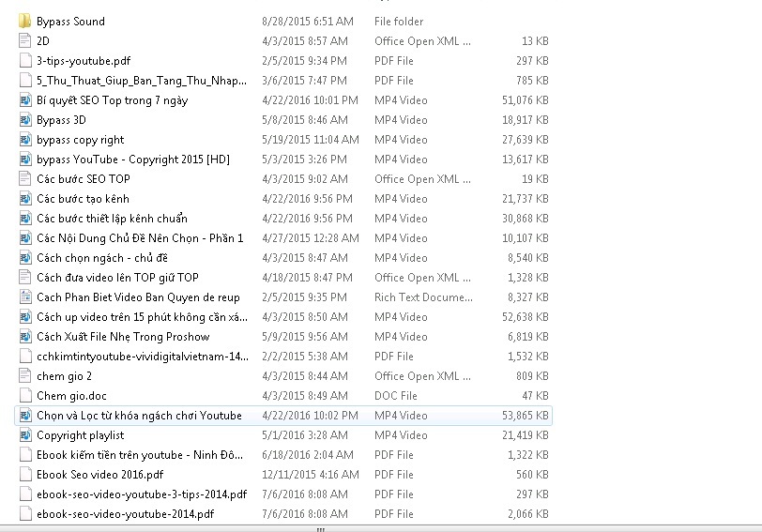This screenshot has height=532, width=762.
Task: Click icon of Chọn và Lọc từ khóa ngách chơi Youtube
Action: coord(24,416)
